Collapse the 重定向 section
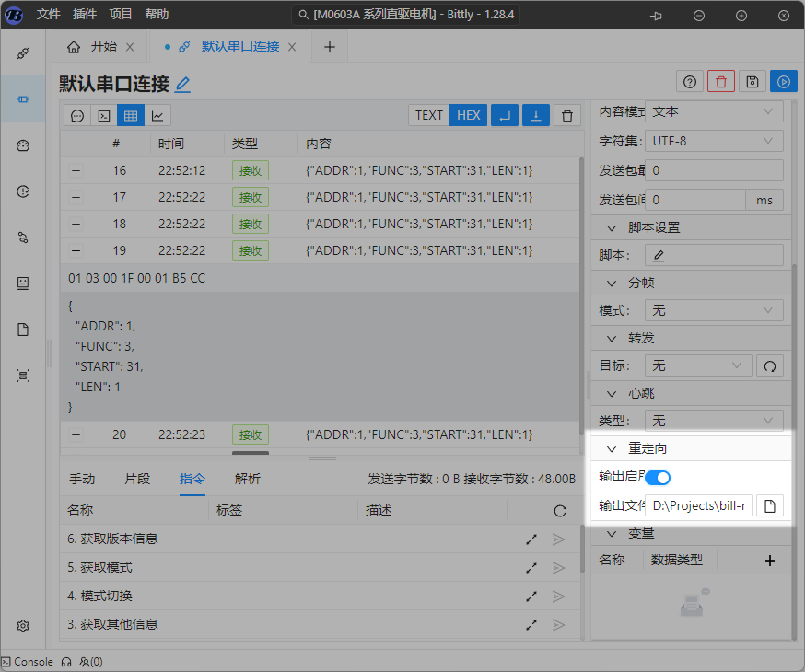The width and height of the screenshot is (805, 672). 612,449
